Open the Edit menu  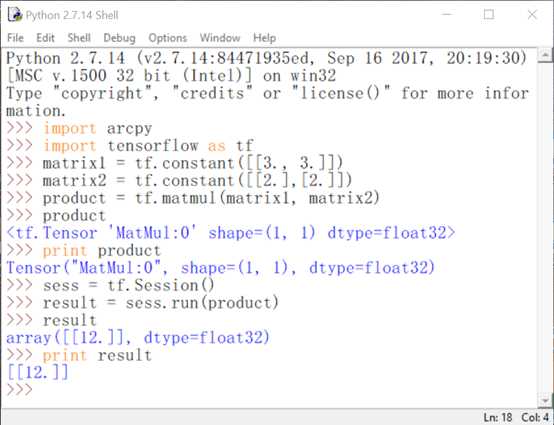pyautogui.click(x=45, y=38)
